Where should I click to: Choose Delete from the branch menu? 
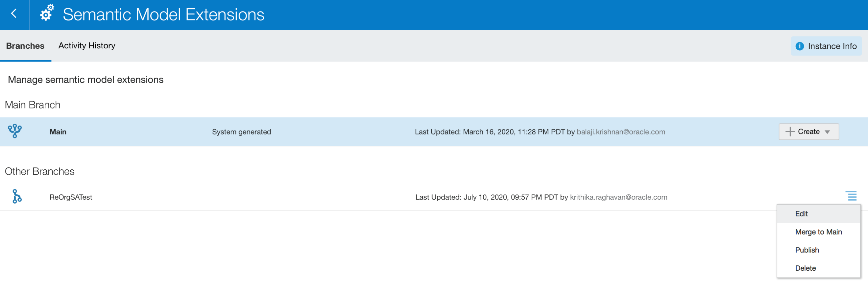pos(805,268)
